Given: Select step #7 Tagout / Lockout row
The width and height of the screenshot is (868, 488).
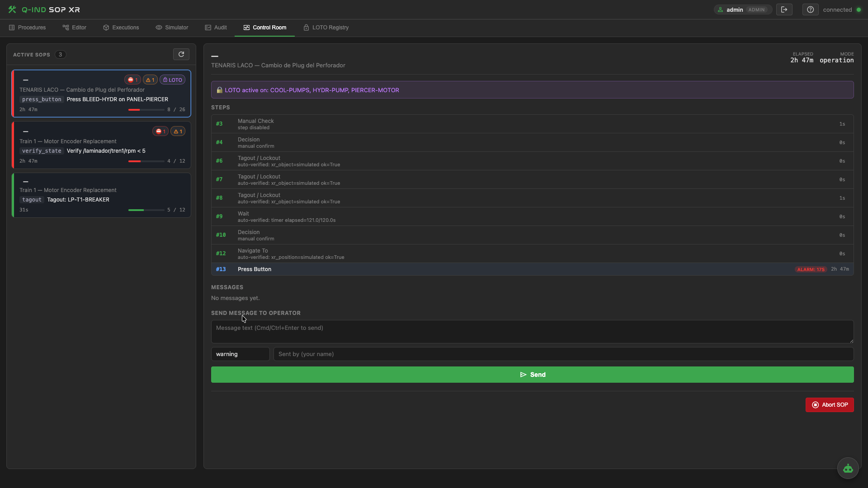Looking at the screenshot, I should pos(532,179).
